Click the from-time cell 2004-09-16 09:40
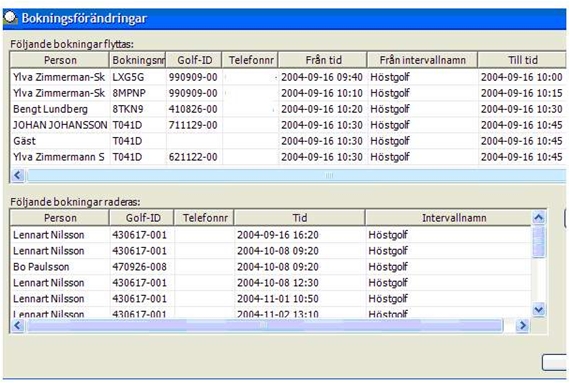 [322, 77]
